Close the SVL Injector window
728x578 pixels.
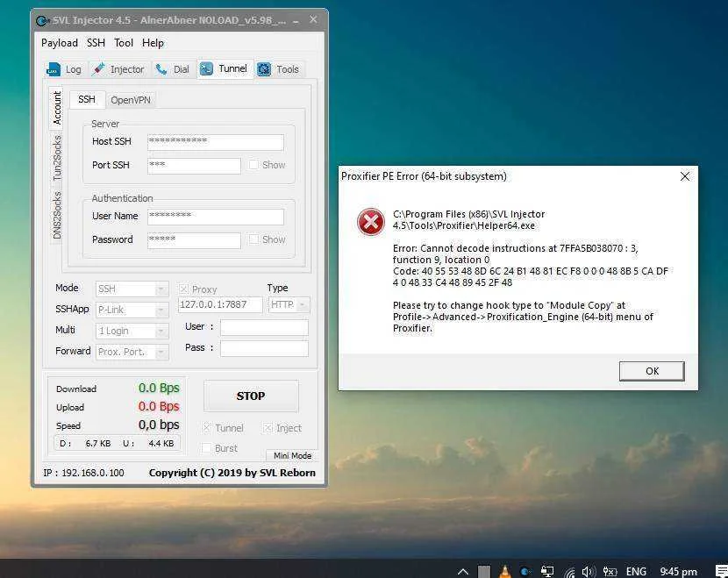tap(313, 20)
